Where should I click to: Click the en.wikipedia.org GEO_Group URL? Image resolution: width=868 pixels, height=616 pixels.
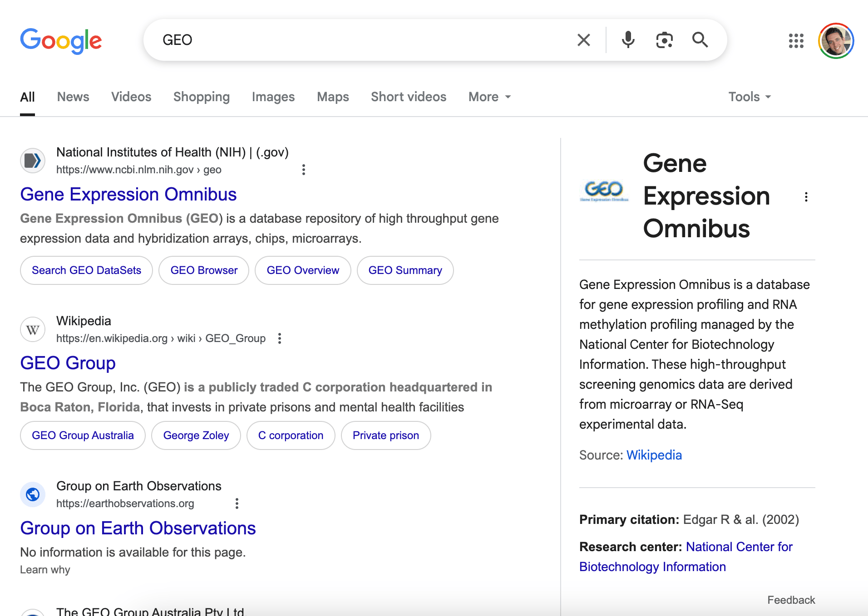coord(161,338)
